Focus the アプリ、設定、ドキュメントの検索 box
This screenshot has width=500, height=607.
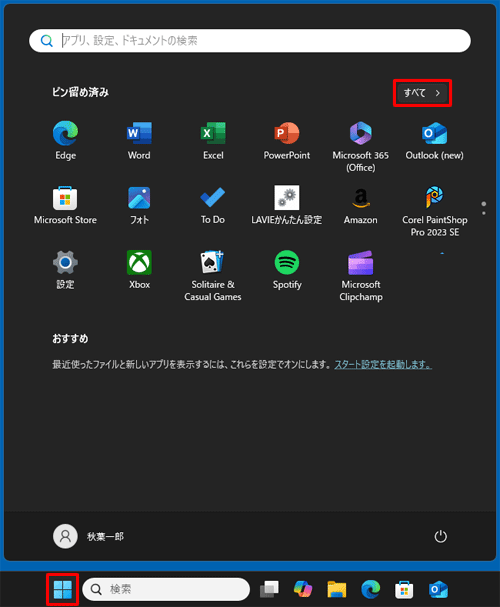[250, 41]
